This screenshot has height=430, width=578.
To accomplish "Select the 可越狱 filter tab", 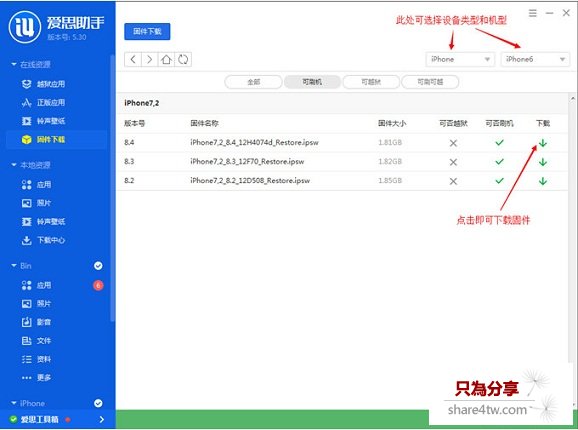I will point(371,82).
